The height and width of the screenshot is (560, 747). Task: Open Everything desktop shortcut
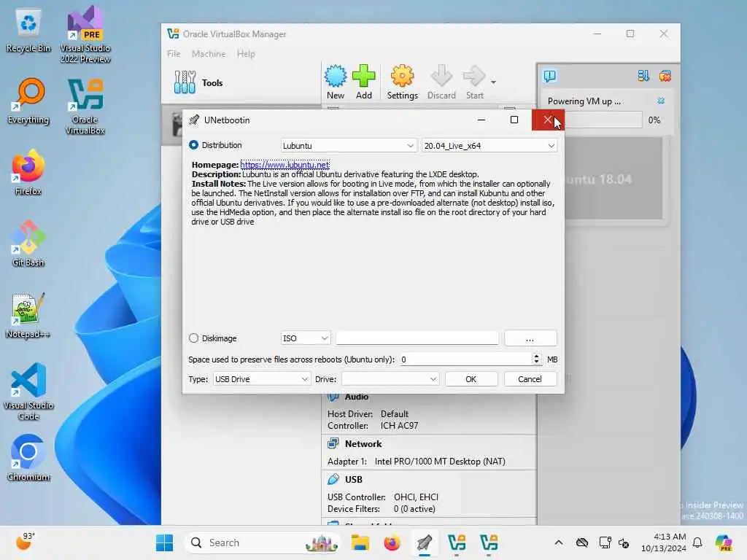pos(28,101)
